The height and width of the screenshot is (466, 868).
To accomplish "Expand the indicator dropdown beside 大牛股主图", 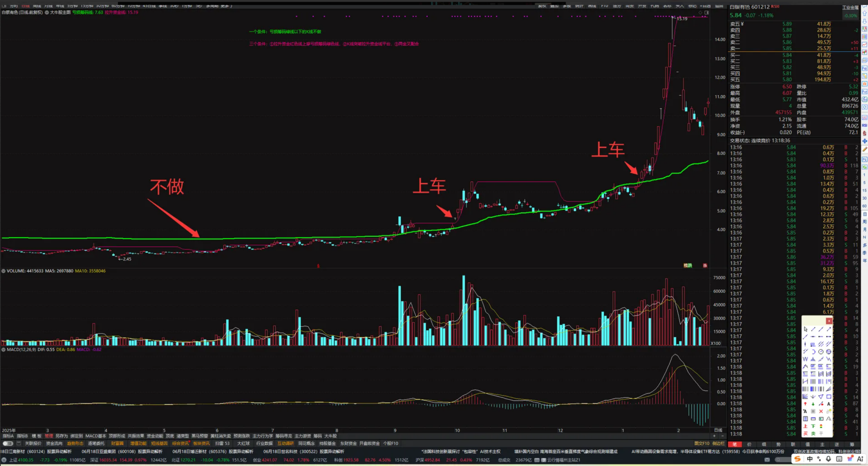I will pos(47,13).
